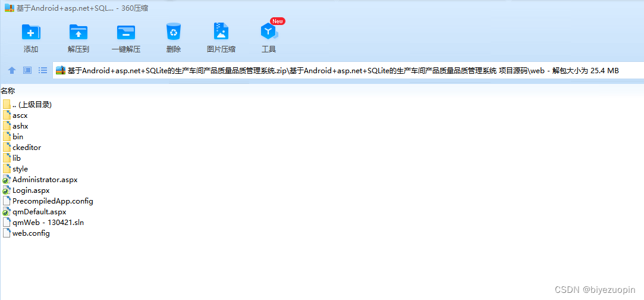Click the 解压到 label text
Viewport: 644px width, 300px height.
tap(78, 49)
